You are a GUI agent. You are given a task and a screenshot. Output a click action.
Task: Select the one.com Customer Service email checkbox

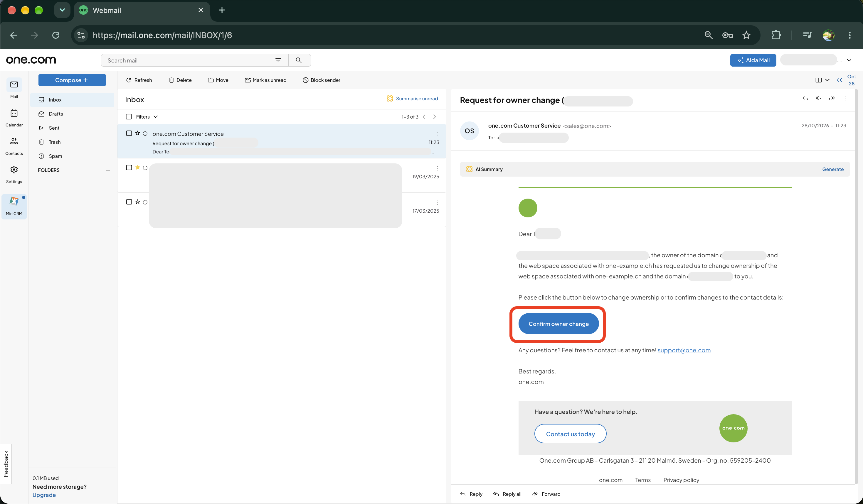pyautogui.click(x=129, y=133)
